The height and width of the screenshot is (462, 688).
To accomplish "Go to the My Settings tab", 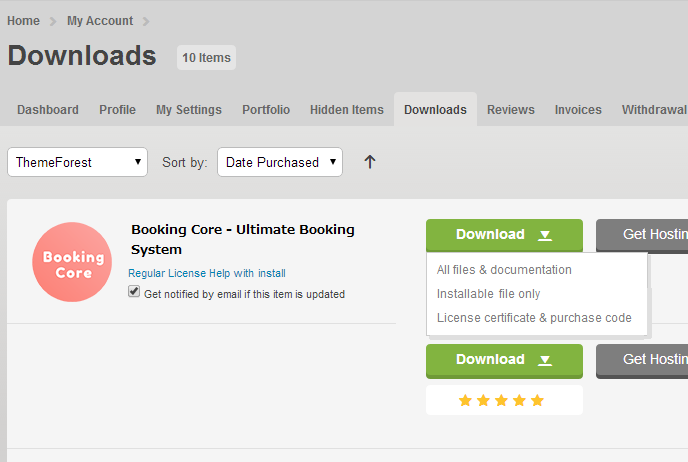I will pyautogui.click(x=189, y=110).
